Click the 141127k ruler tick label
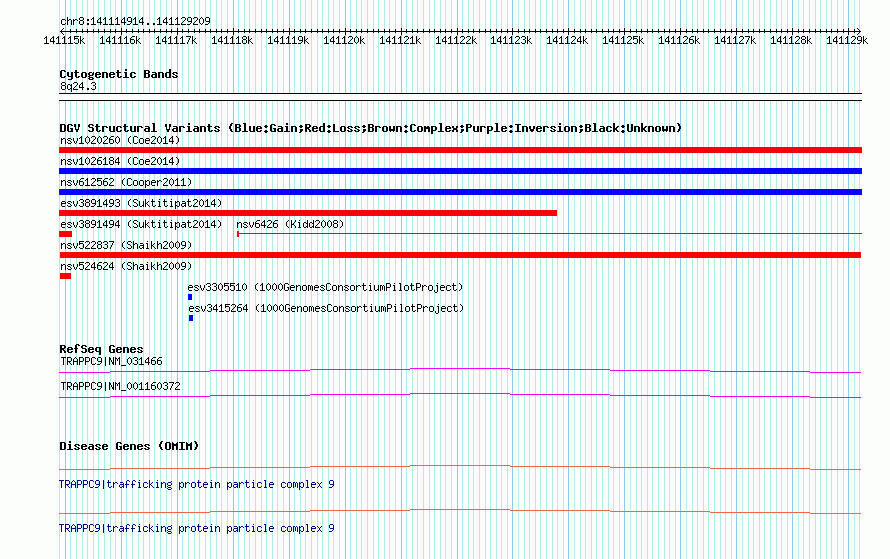 pyautogui.click(x=735, y=41)
